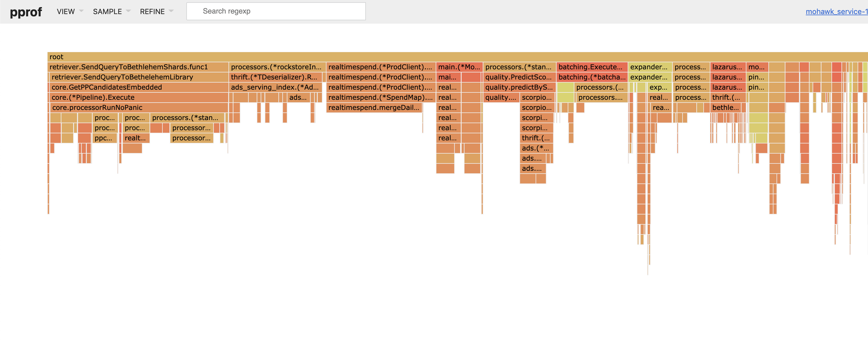Click the Search regexp input field
This screenshot has width=868, height=341.
276,11
